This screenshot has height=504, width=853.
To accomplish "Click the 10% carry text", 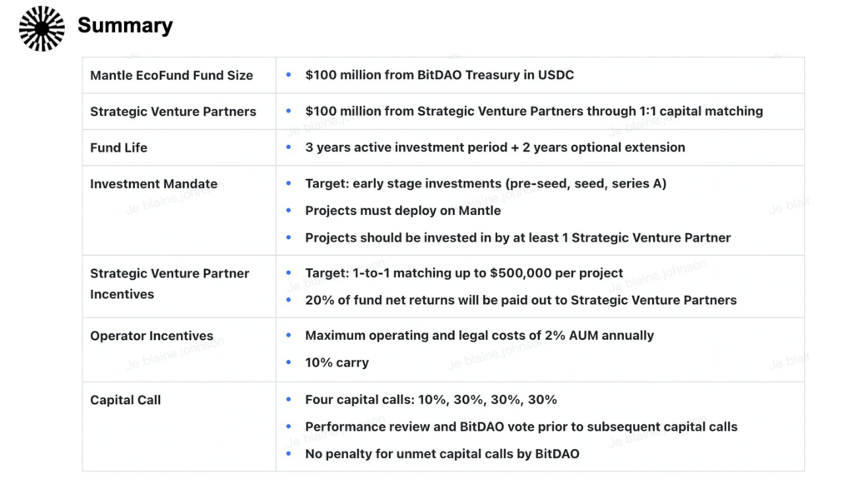I will (x=337, y=362).
